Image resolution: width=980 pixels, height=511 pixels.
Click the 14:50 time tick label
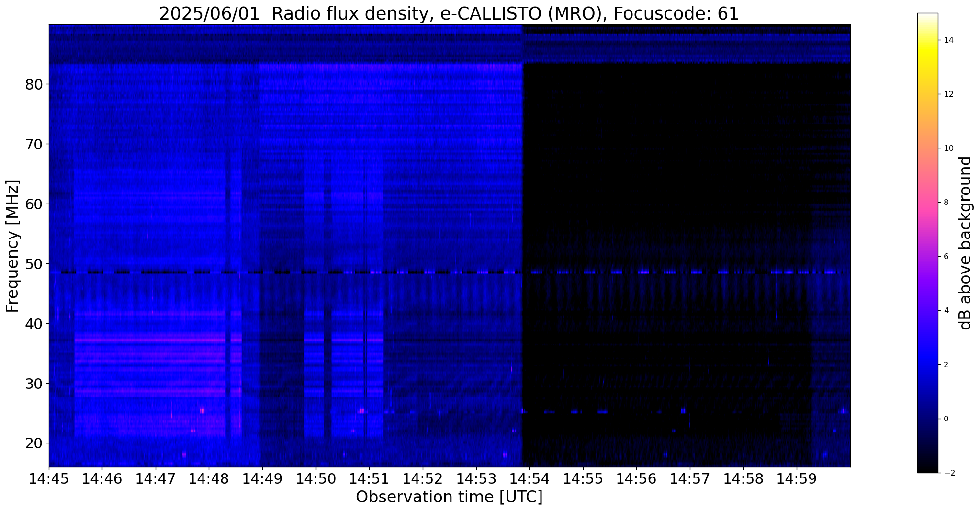coord(315,479)
